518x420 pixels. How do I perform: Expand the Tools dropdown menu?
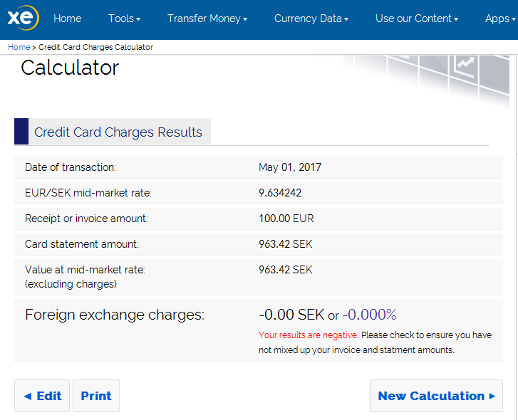(x=124, y=19)
